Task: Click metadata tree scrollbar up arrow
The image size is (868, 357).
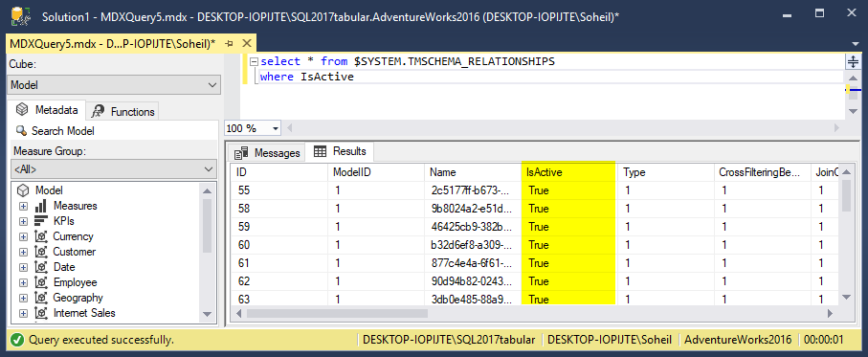Action: click(x=208, y=191)
